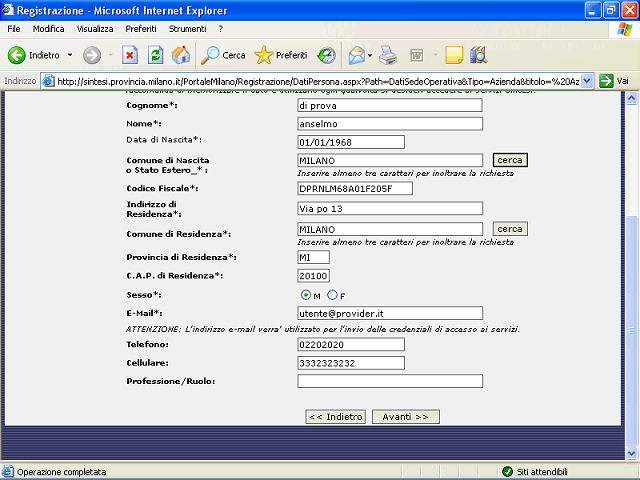Click the Sesso*: label
Screen dimensions: 640x480
pyautogui.click(x=142, y=295)
